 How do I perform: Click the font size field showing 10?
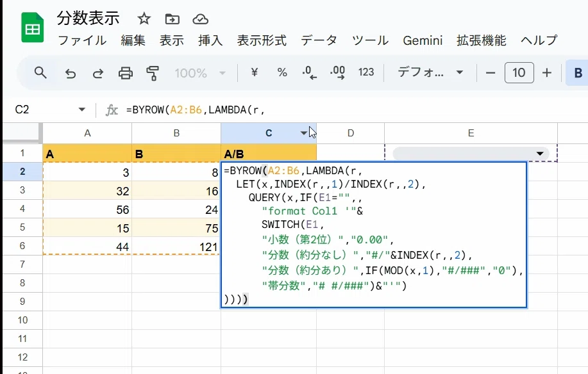519,72
